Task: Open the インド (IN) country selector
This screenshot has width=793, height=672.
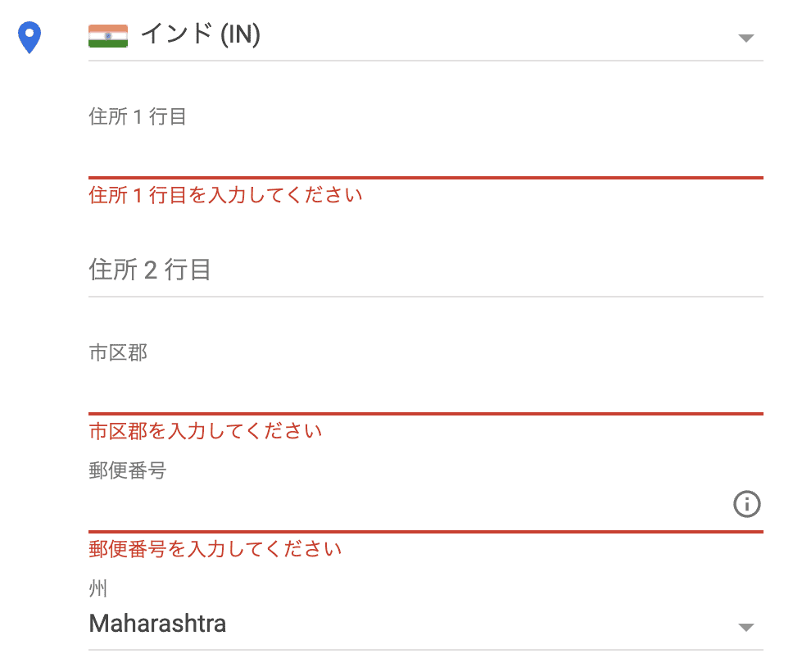Action: pos(425,36)
